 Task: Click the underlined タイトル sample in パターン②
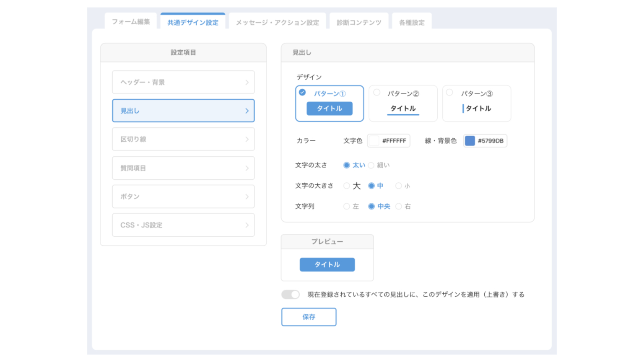[403, 109]
